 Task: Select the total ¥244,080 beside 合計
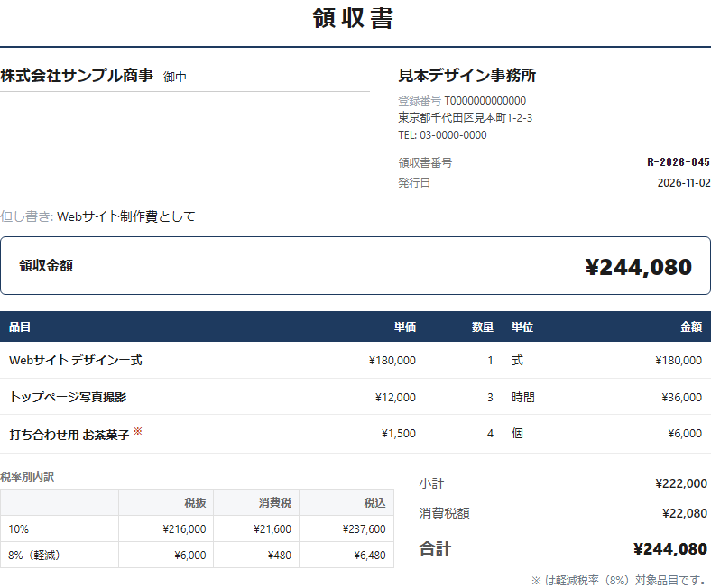[670, 549]
